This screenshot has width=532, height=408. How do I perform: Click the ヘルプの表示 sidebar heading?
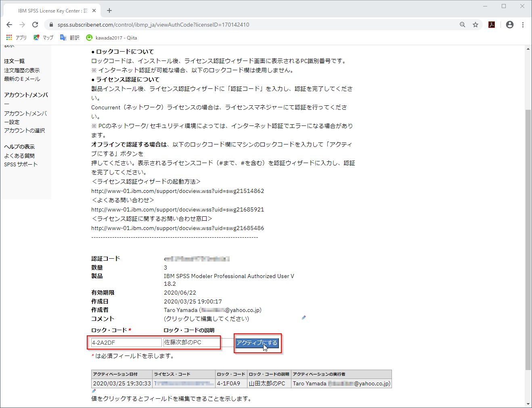point(19,146)
